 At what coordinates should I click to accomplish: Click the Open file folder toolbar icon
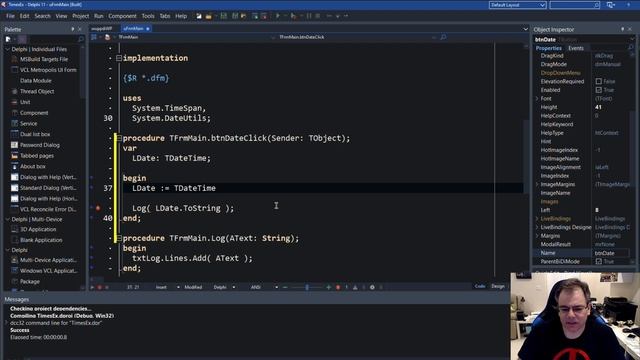tap(209, 16)
